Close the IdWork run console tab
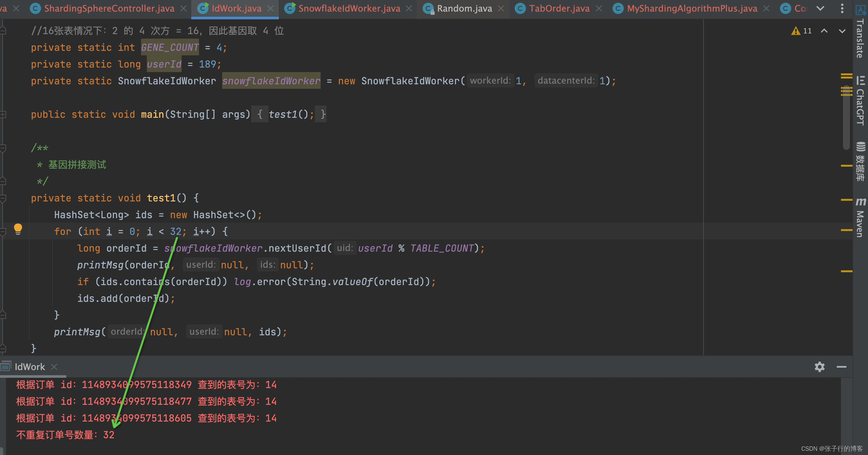This screenshot has height=455, width=868. tap(54, 367)
